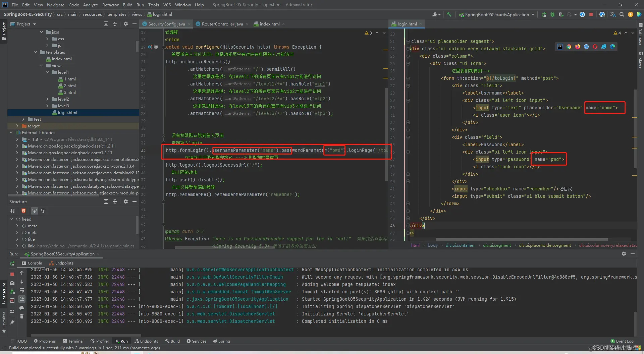Open Project panel gear options
Image resolution: width=644 pixels, height=354 pixels.
point(126,24)
